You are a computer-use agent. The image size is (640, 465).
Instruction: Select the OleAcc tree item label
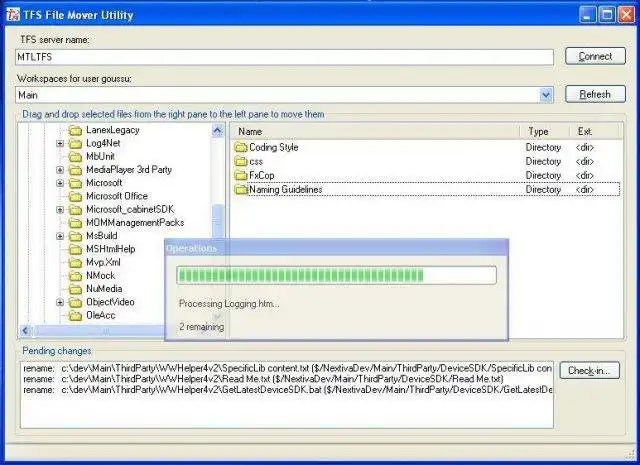(x=100, y=315)
